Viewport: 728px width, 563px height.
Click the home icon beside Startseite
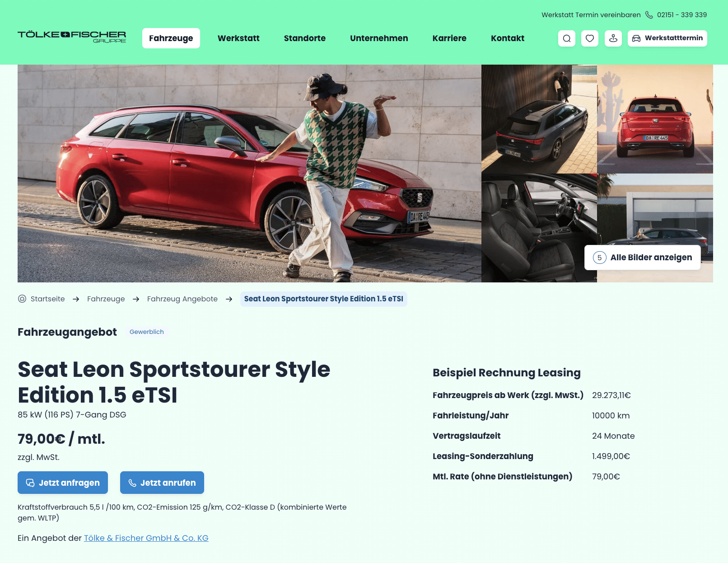[22, 299]
